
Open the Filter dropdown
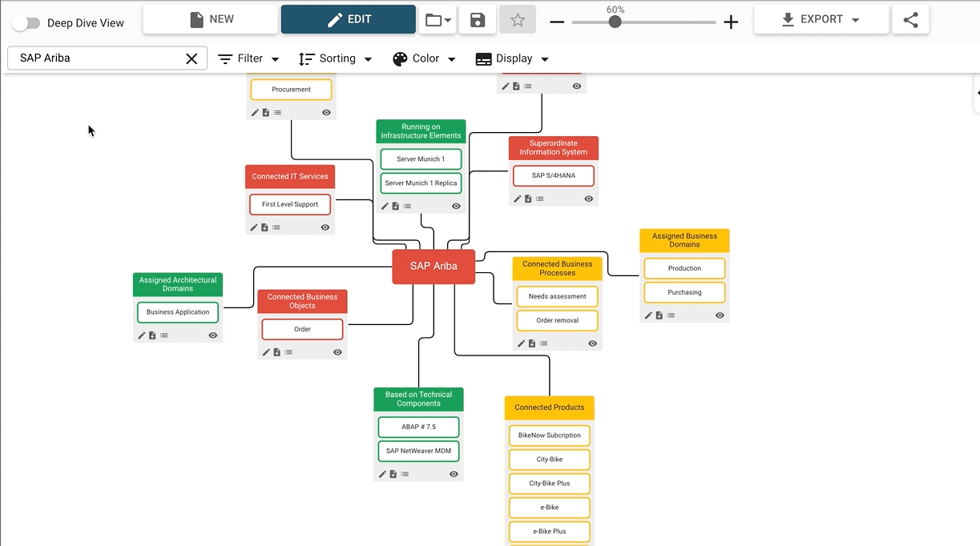pos(249,58)
